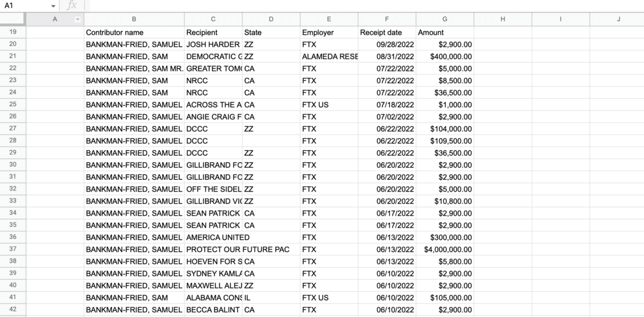Select the 'ALABAMA CONS' recipient cell
Screen dimensions: 644x317
213,297
